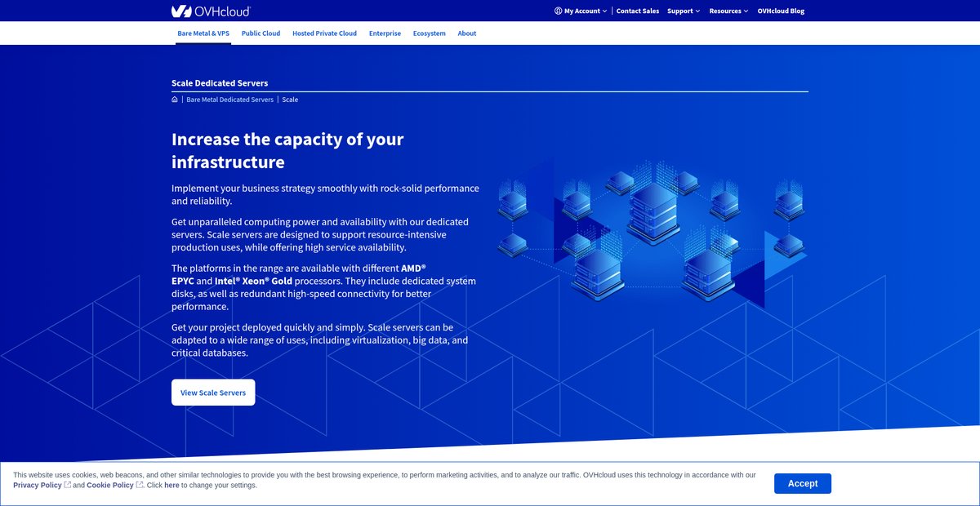The height and width of the screenshot is (506, 980).
Task: Open the Hosted Private Cloud tab
Action: tap(324, 33)
